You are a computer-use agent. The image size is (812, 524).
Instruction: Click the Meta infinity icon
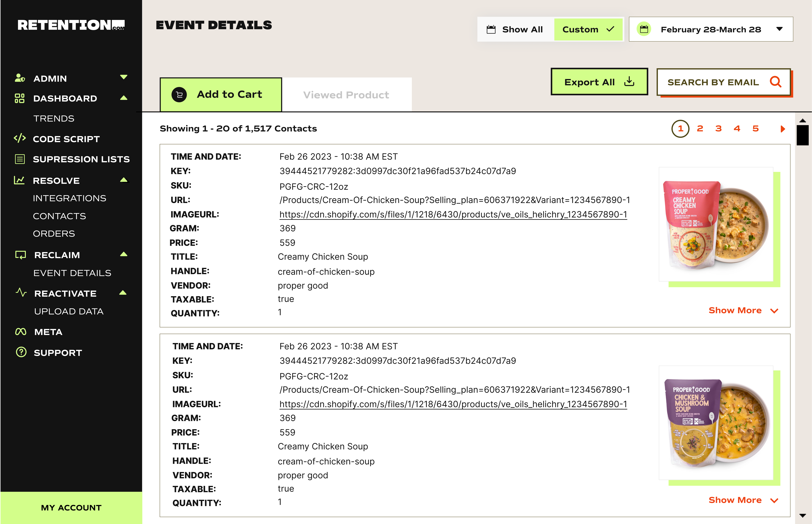pyautogui.click(x=21, y=332)
